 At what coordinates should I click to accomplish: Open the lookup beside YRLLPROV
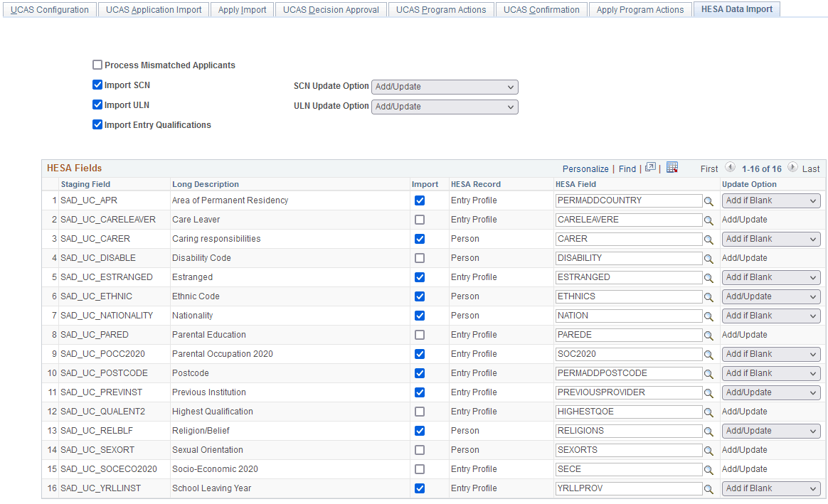point(708,488)
